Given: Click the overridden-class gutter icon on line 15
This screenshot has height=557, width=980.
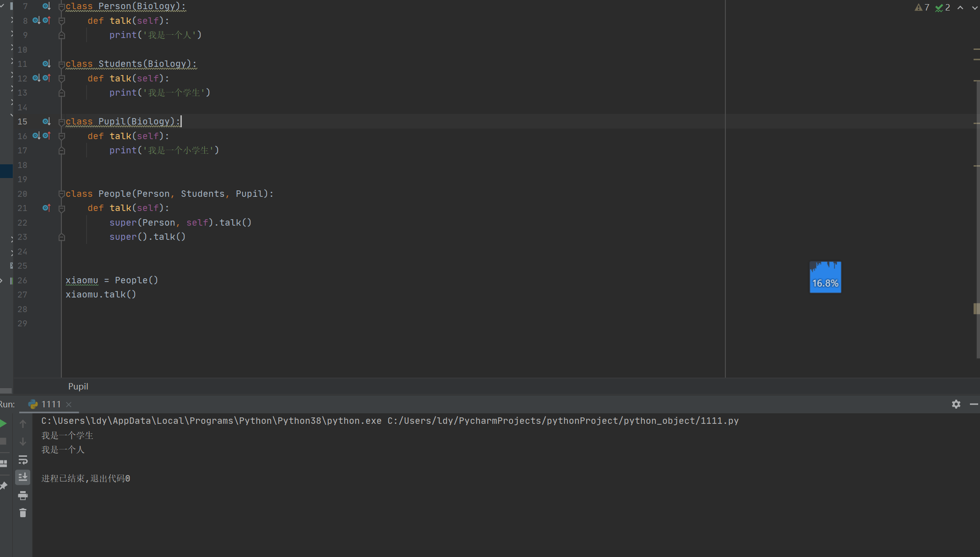Looking at the screenshot, I should pos(46,122).
